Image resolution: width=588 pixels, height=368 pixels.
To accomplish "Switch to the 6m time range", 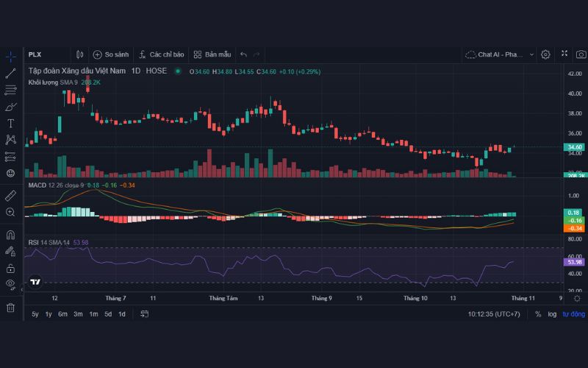I will click(63, 314).
